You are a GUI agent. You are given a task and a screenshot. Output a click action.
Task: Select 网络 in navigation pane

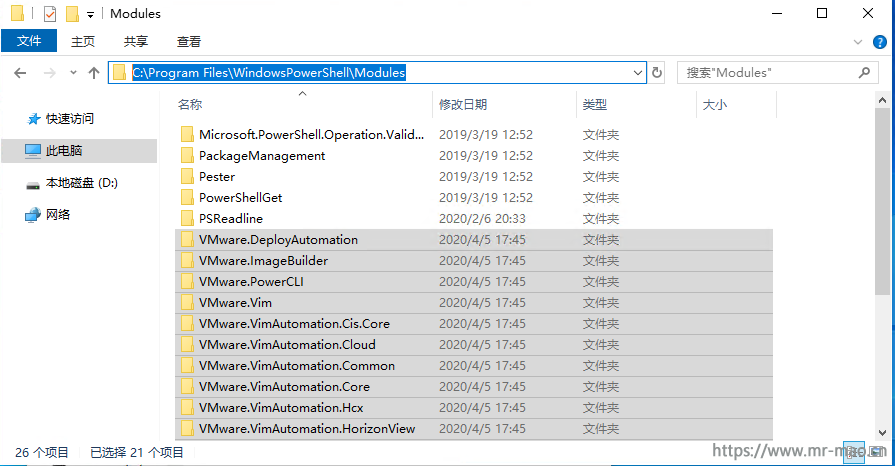click(58, 215)
